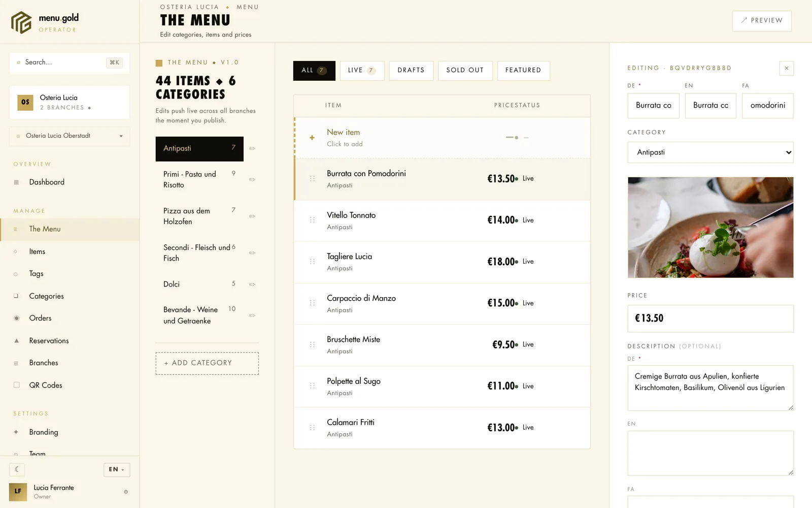Image resolution: width=812 pixels, height=508 pixels.
Task: Click the menu.gold logo icon
Action: point(21,22)
